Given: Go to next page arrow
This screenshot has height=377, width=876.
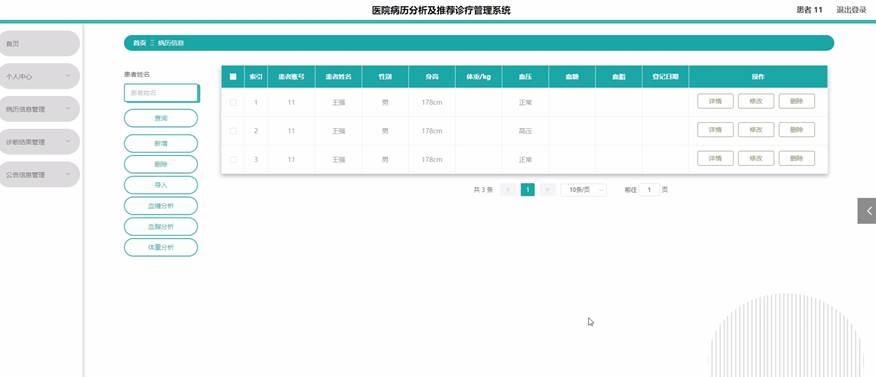Looking at the screenshot, I should pos(548,190).
